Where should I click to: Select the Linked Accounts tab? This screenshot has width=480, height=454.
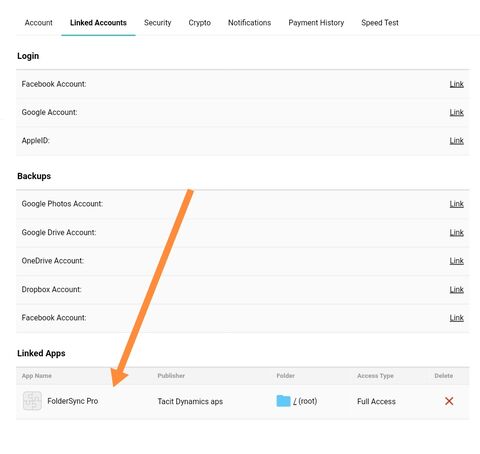pos(98,23)
